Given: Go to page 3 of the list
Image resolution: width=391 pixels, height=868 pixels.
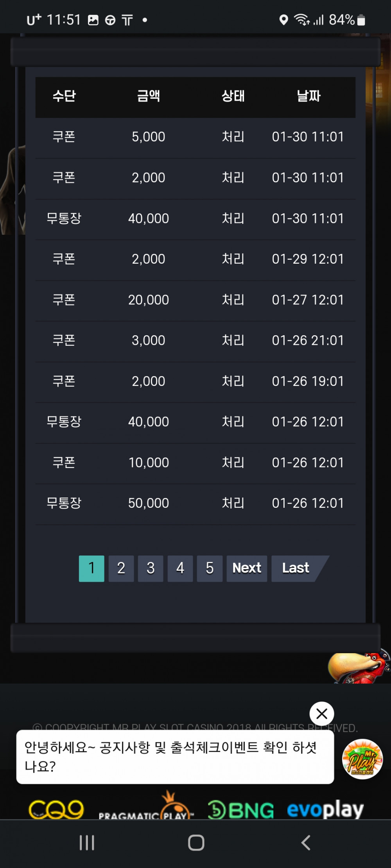Looking at the screenshot, I should pos(151,568).
